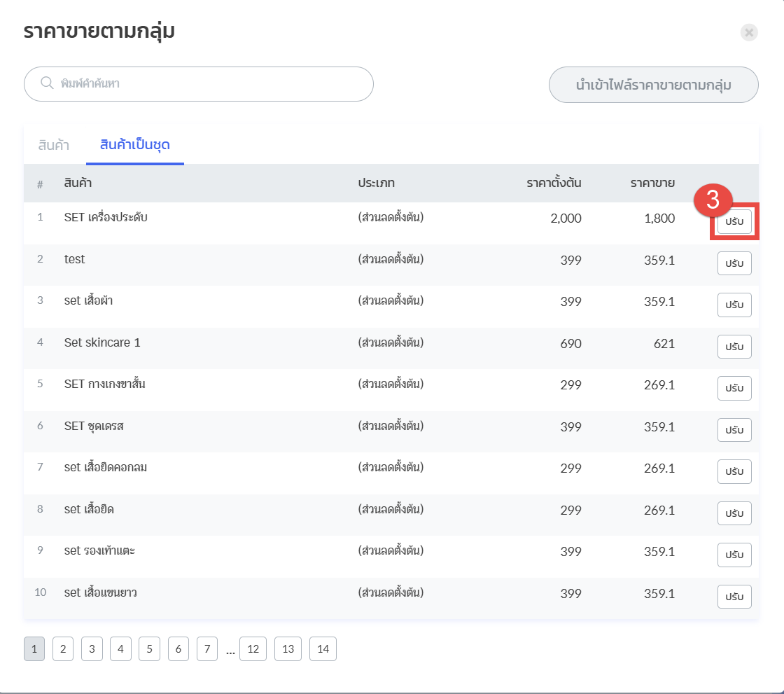Close the group price dialog

click(x=749, y=32)
